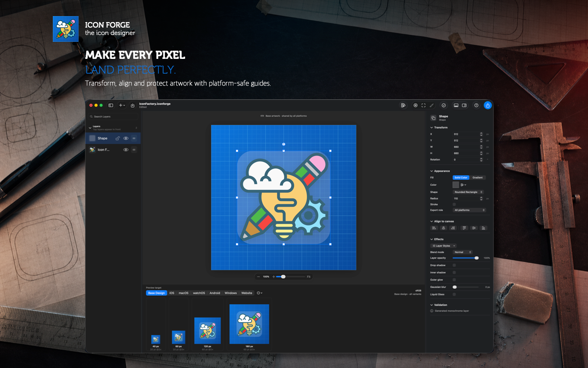Open the Export role All platforms dropdown
This screenshot has height=368, width=588.
pos(469,210)
